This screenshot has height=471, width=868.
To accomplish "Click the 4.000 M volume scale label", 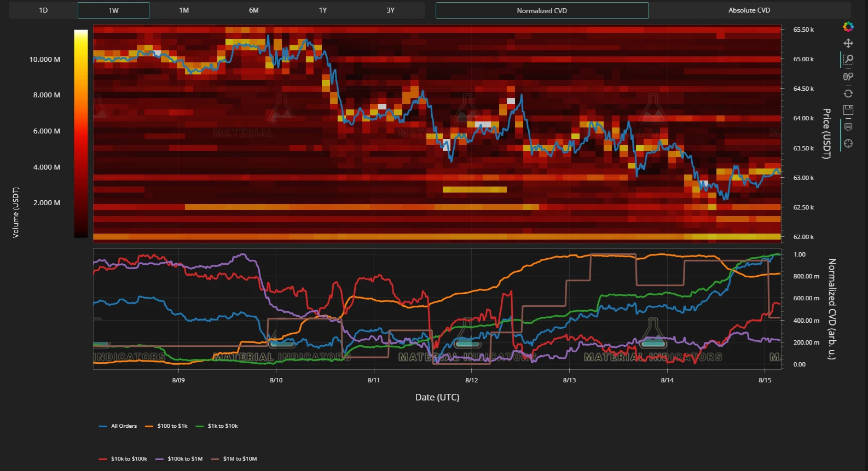I will click(47, 167).
